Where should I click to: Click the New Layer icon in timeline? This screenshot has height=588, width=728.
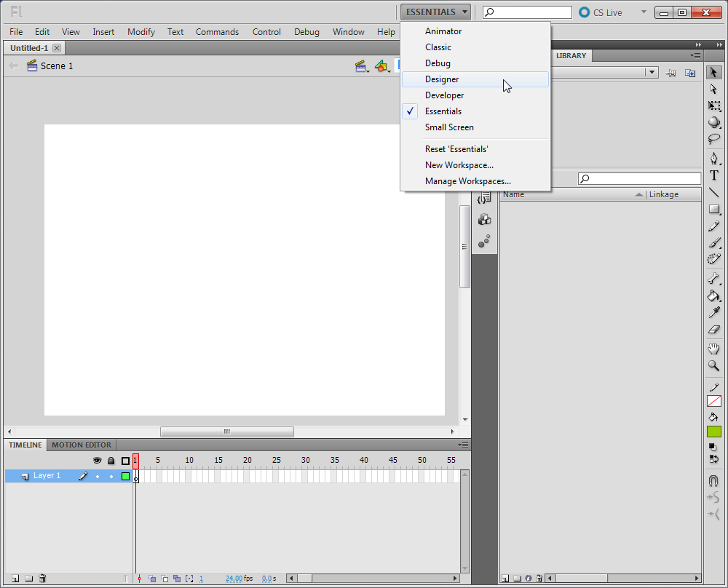pos(15,579)
